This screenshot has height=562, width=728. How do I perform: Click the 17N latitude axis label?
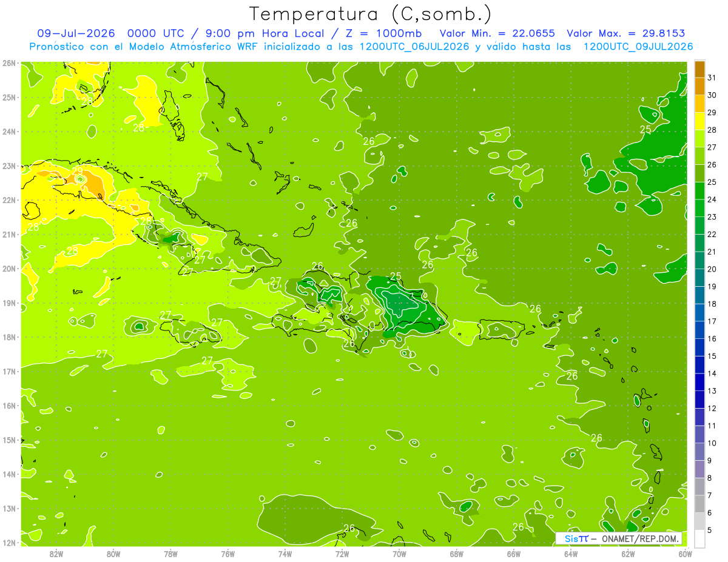[x=8, y=372]
